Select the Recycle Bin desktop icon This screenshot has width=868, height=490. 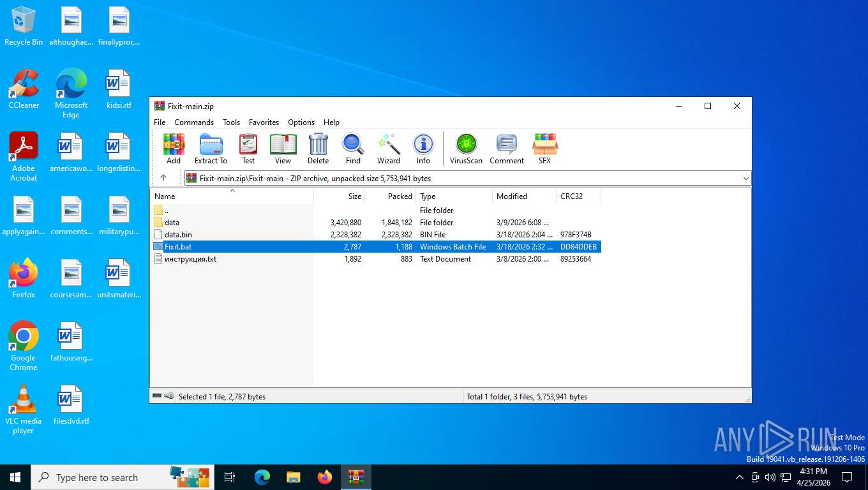[24, 27]
